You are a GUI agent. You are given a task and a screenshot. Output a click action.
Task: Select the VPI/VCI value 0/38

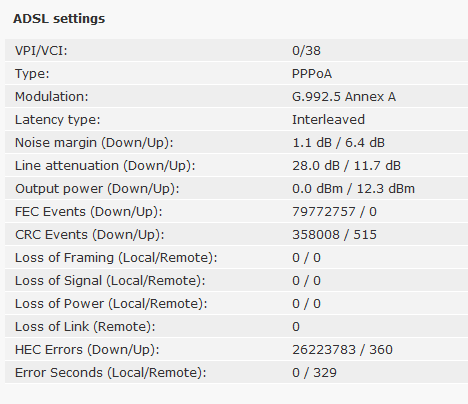pyautogui.click(x=306, y=51)
